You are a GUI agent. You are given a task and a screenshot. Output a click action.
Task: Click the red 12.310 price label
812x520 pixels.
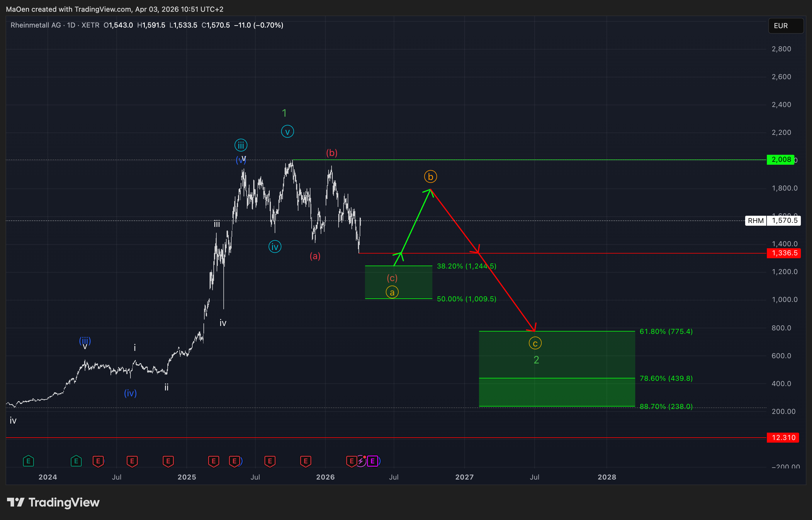[x=783, y=438]
